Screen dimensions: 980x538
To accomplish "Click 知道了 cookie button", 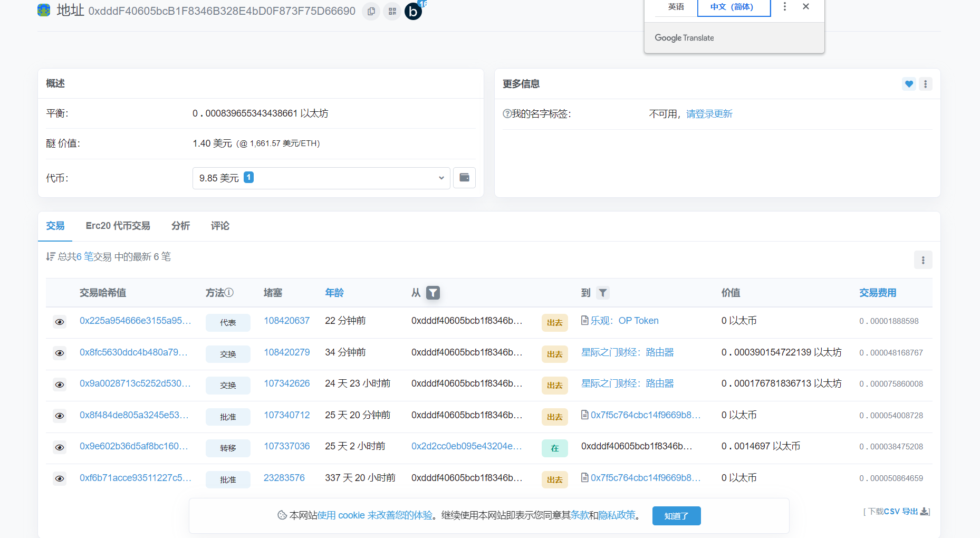I will point(677,516).
